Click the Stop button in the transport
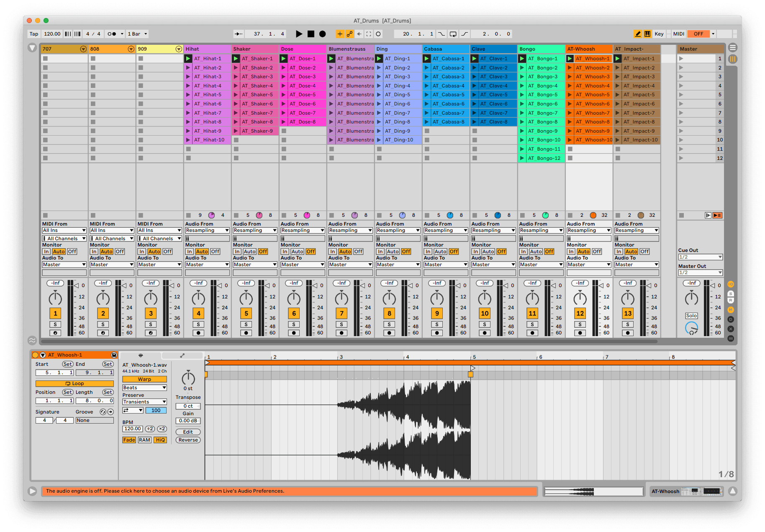The width and height of the screenshot is (765, 532). 311,34
